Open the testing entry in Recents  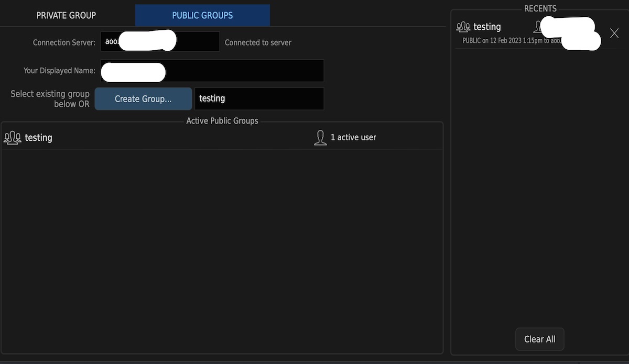click(x=487, y=27)
